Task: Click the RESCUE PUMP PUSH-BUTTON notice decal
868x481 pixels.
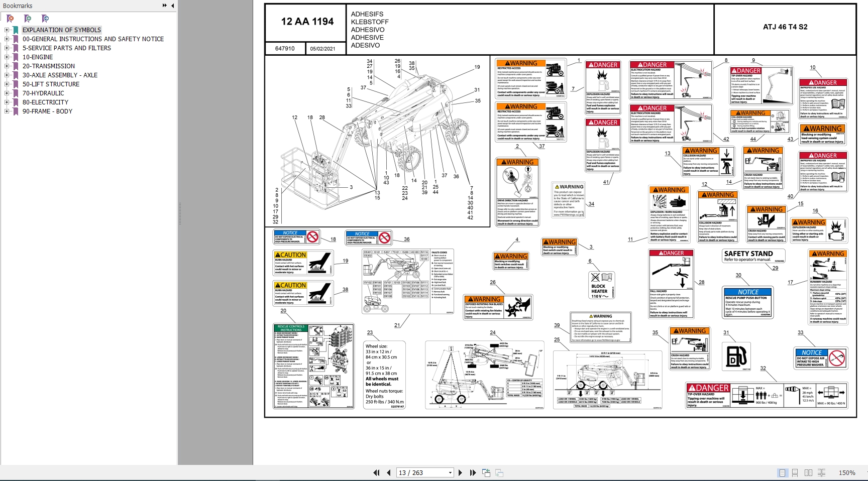Action: tap(747, 302)
